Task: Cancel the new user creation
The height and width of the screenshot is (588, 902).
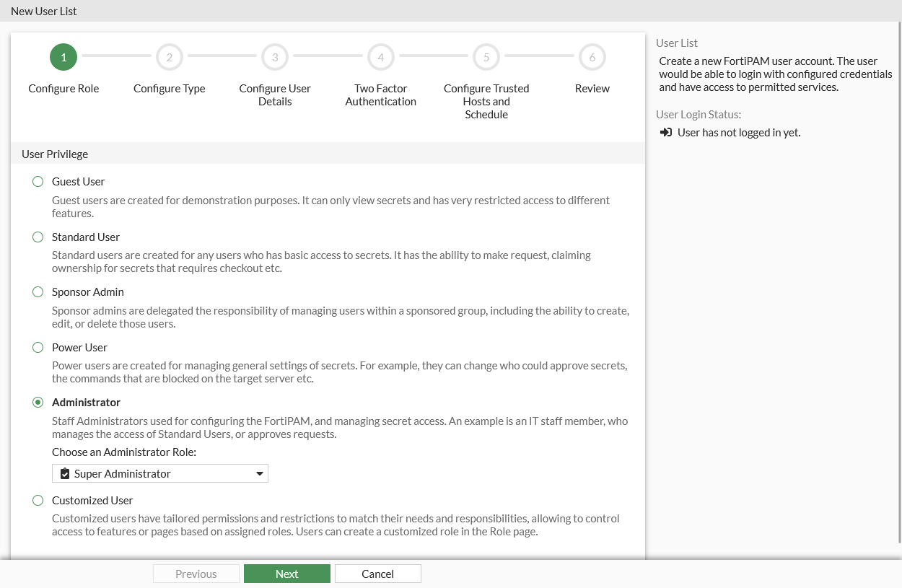Action: pyautogui.click(x=377, y=574)
